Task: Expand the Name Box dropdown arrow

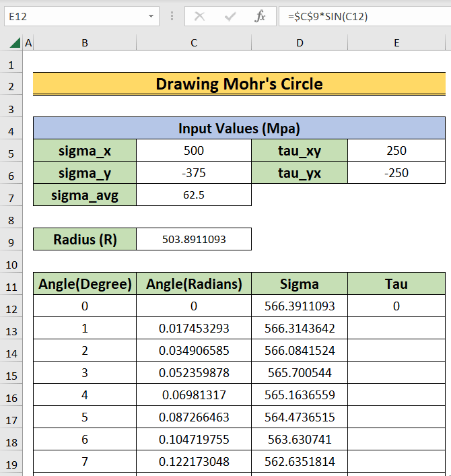Action: click(x=151, y=16)
